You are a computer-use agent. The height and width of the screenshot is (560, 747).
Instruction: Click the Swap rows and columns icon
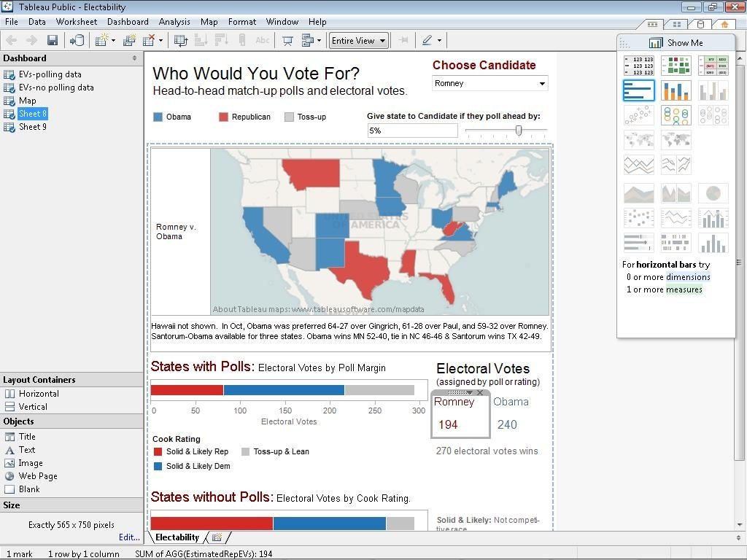coord(181,41)
